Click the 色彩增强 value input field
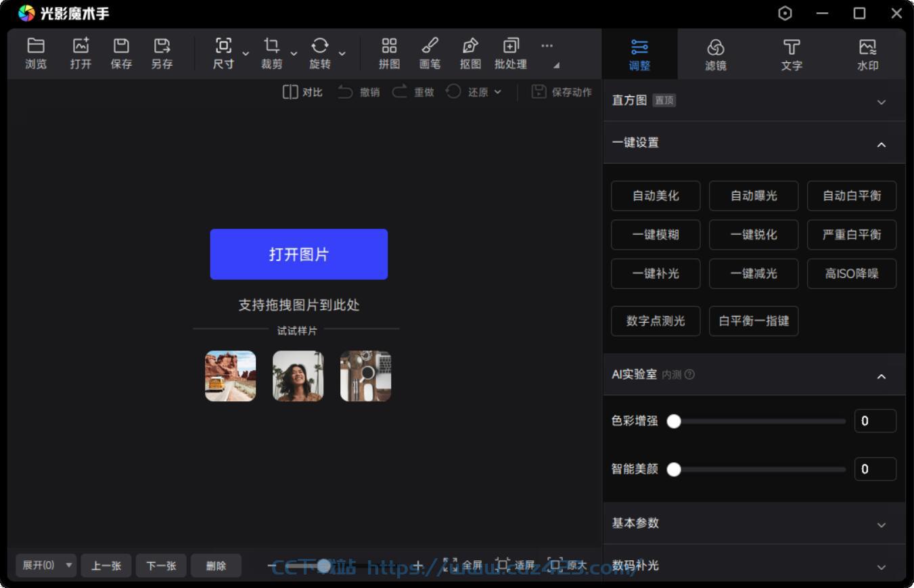Screen dimensions: 914x588 (x=875, y=421)
